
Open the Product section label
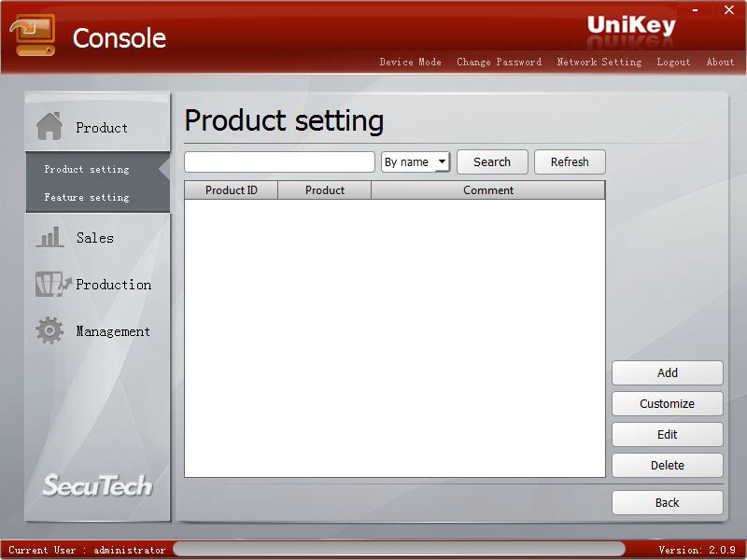click(x=102, y=128)
